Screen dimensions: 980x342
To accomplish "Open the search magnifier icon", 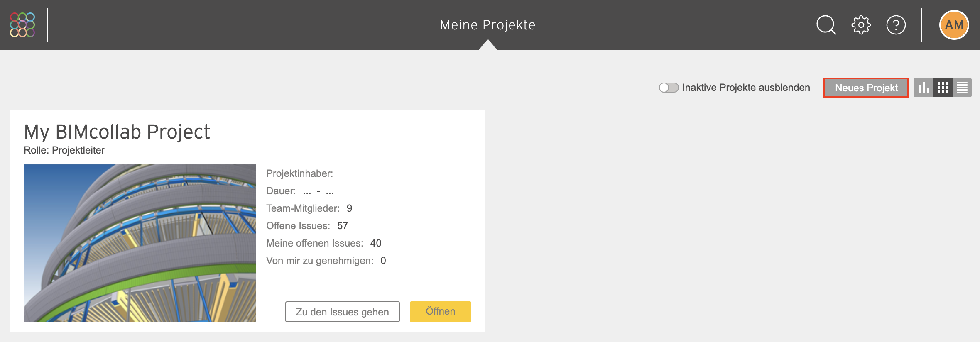I will (826, 25).
